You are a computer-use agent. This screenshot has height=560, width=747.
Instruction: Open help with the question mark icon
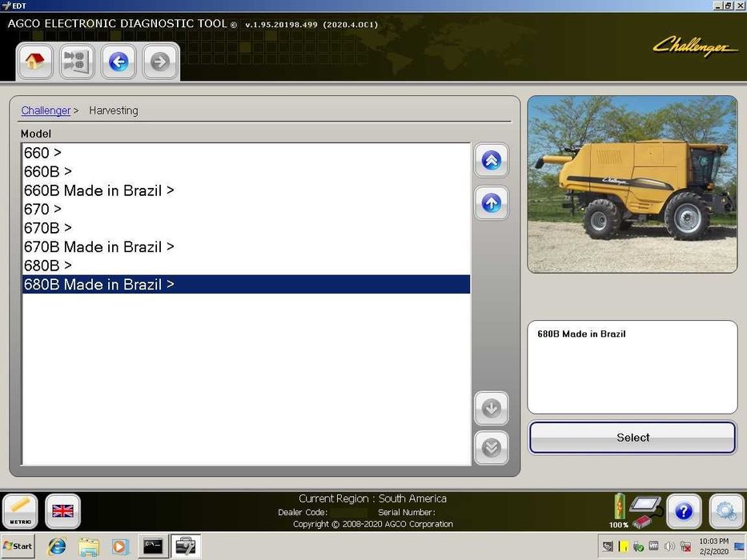684,511
